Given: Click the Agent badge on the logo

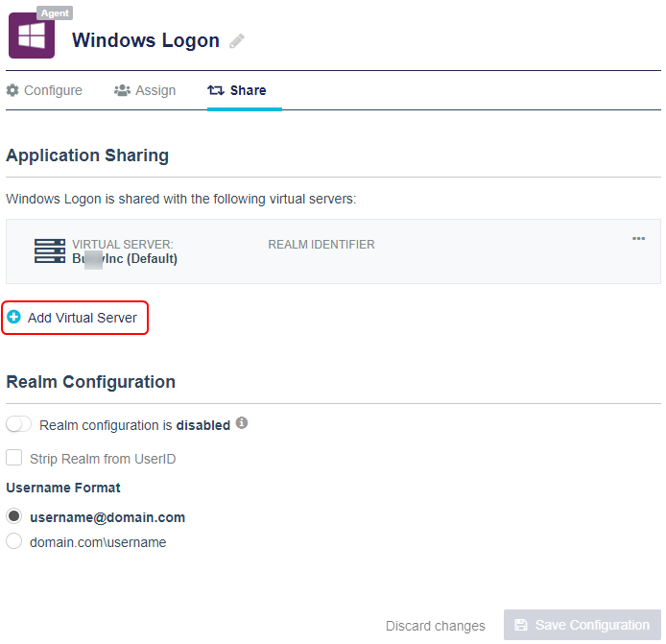Looking at the screenshot, I should pyautogui.click(x=55, y=13).
